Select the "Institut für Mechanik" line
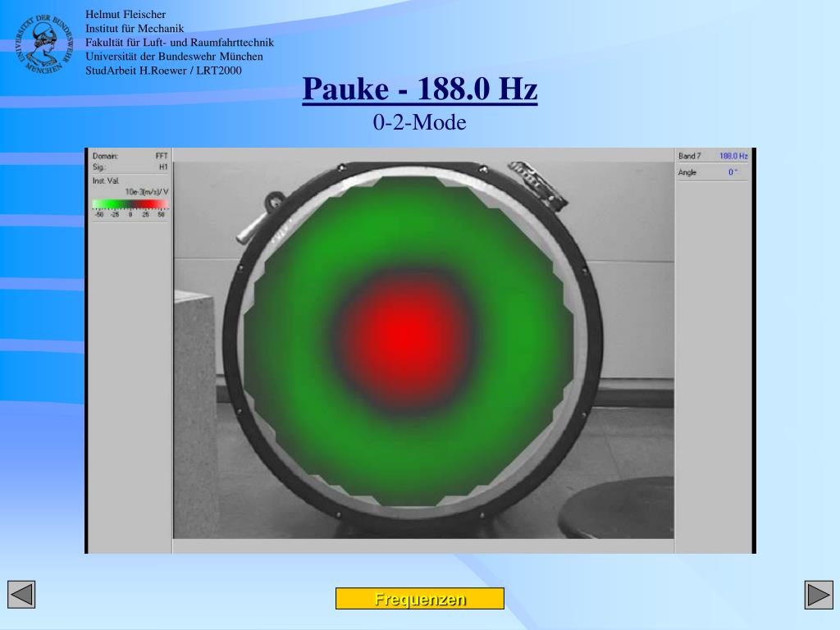Screen dimensions: 840x630 [x=135, y=29]
